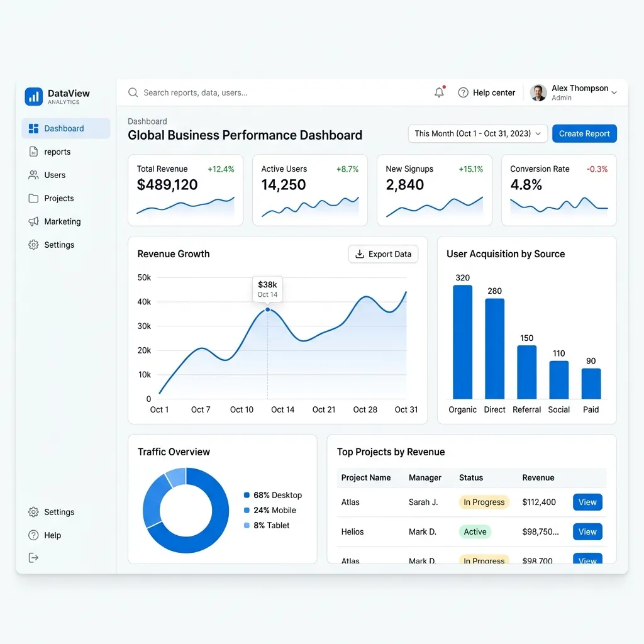Image resolution: width=644 pixels, height=644 pixels.
Task: Click the Social bar in acquisition chart
Action: 559,380
